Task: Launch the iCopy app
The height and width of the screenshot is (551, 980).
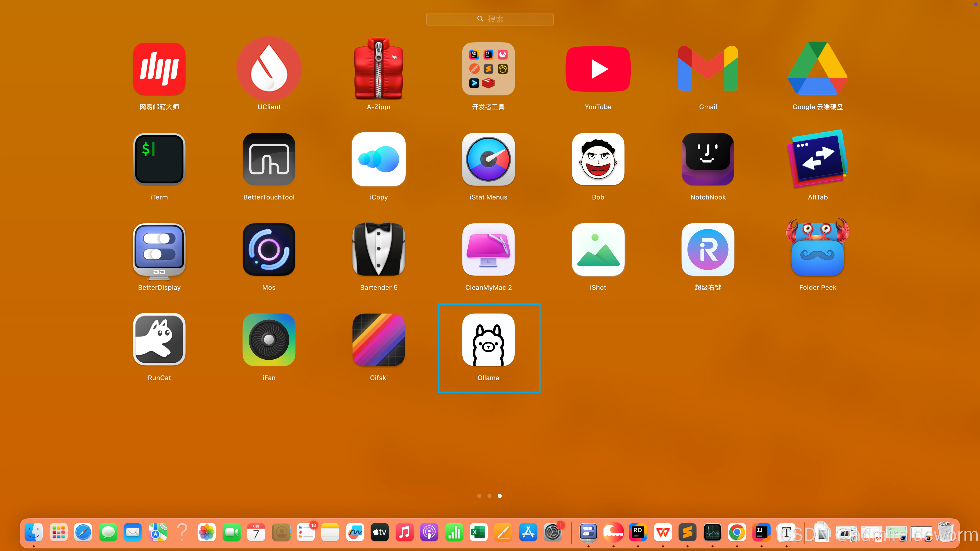Action: [x=378, y=159]
